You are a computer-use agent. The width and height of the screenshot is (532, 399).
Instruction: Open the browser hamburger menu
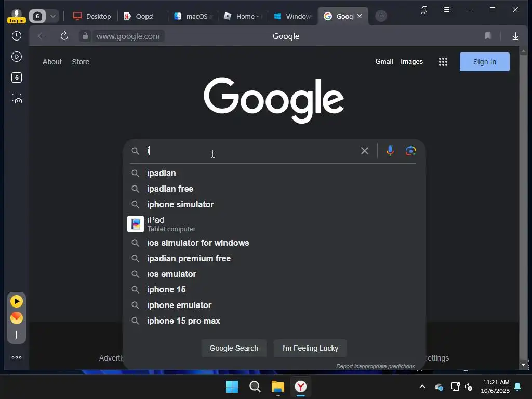tap(447, 10)
